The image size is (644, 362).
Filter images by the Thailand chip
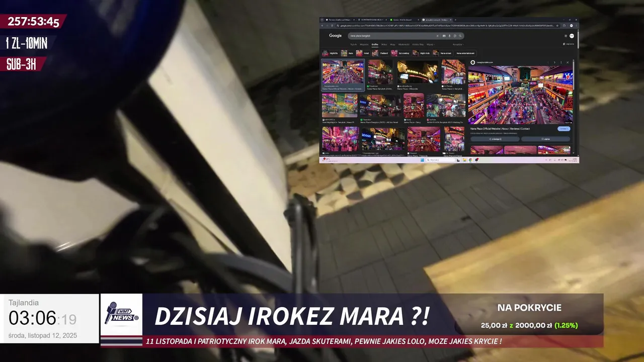point(380,53)
